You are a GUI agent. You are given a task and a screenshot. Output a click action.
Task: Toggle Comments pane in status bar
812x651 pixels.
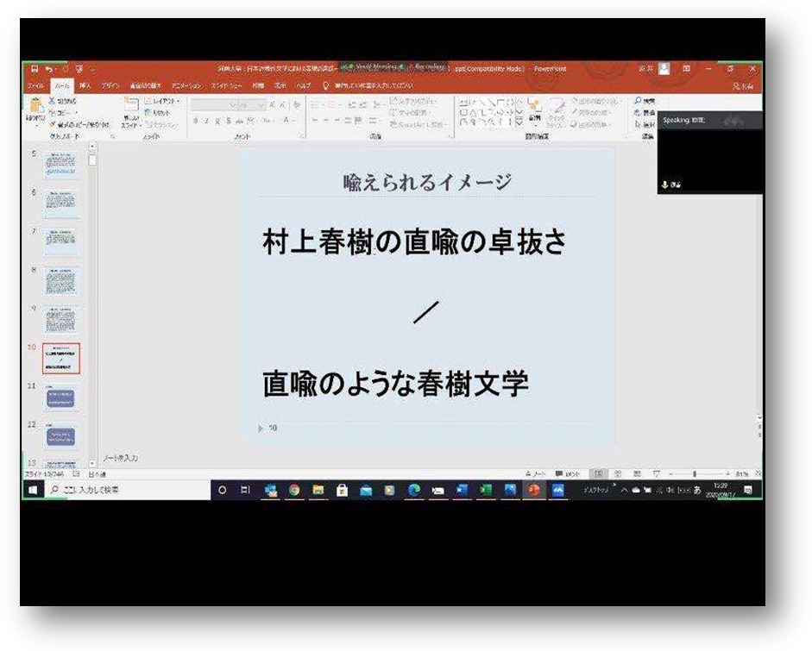point(568,473)
